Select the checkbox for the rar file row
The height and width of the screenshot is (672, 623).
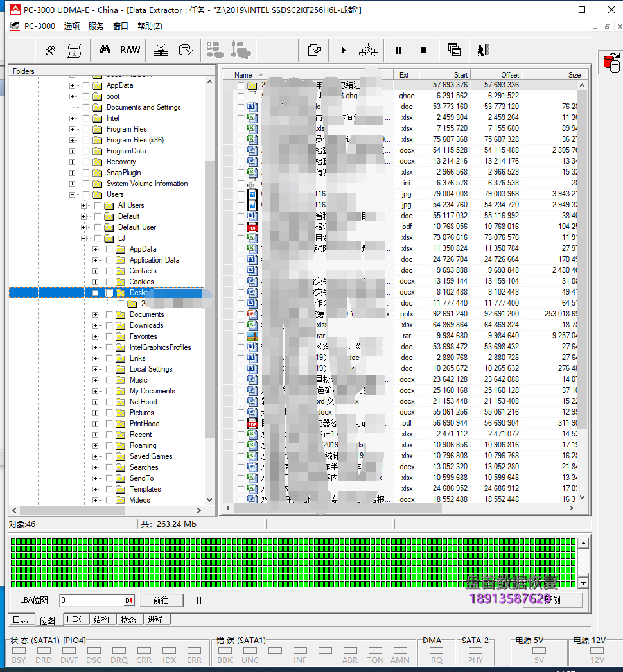point(241,336)
